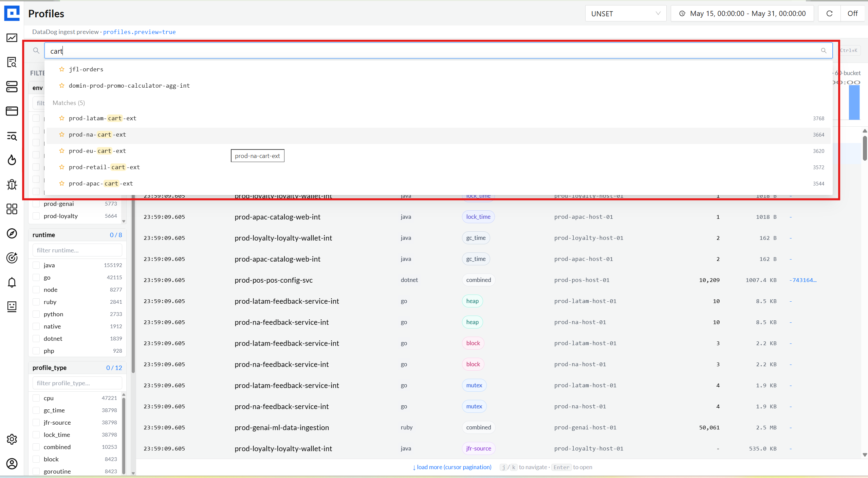This screenshot has height=478, width=868.
Task: Open the alerts bell sidebar icon
Action: pos(12,282)
